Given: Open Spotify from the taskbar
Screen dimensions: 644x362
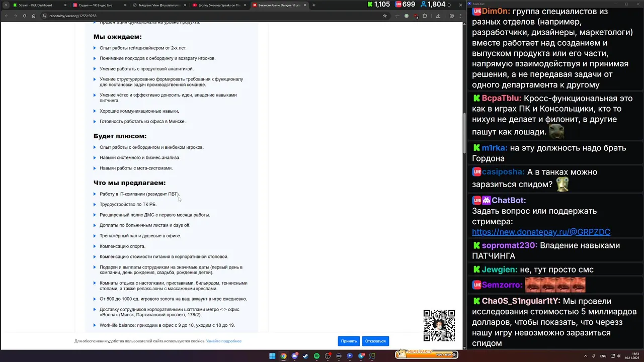Looking at the screenshot, I should point(316,356).
